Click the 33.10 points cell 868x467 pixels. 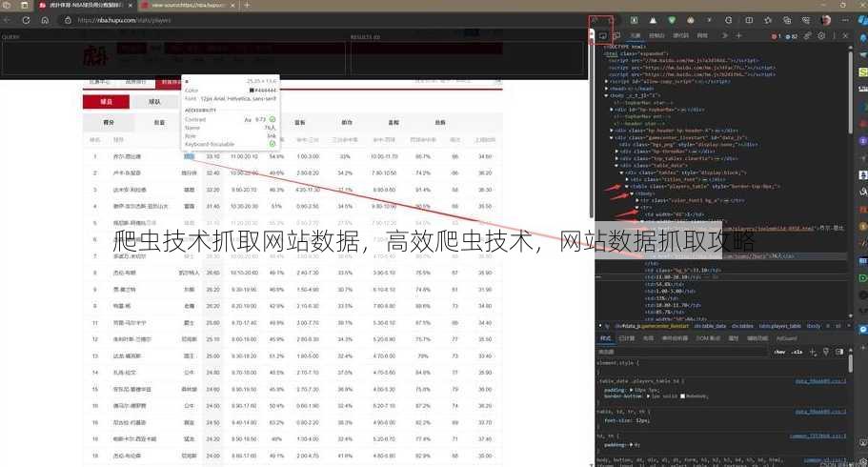[213, 156]
